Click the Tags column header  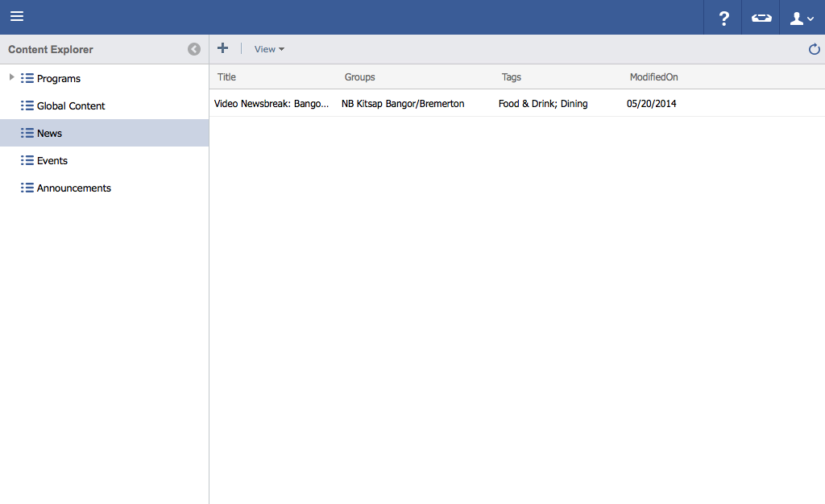tap(512, 77)
